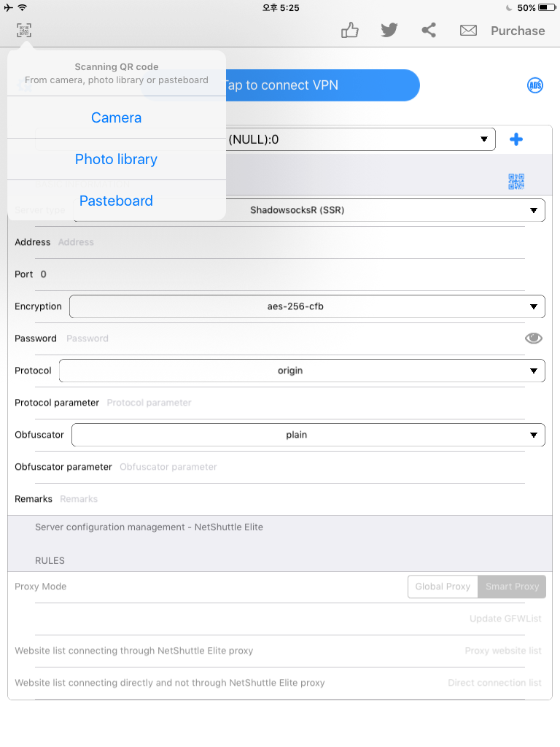Select Global Proxy mode
Image resolution: width=560 pixels, height=747 pixels.
[443, 587]
